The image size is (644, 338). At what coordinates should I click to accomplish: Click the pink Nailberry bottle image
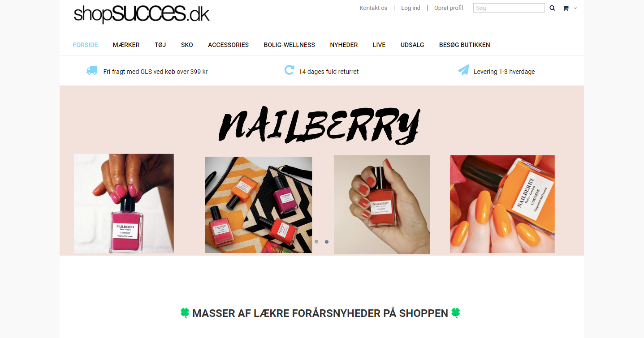(x=124, y=204)
